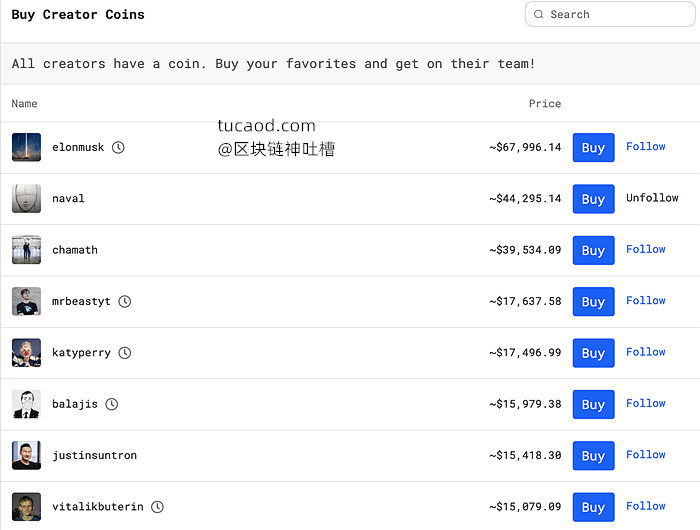Select the ~$15,418.30 price value
Screen dimensions: 700x530
pos(525,455)
